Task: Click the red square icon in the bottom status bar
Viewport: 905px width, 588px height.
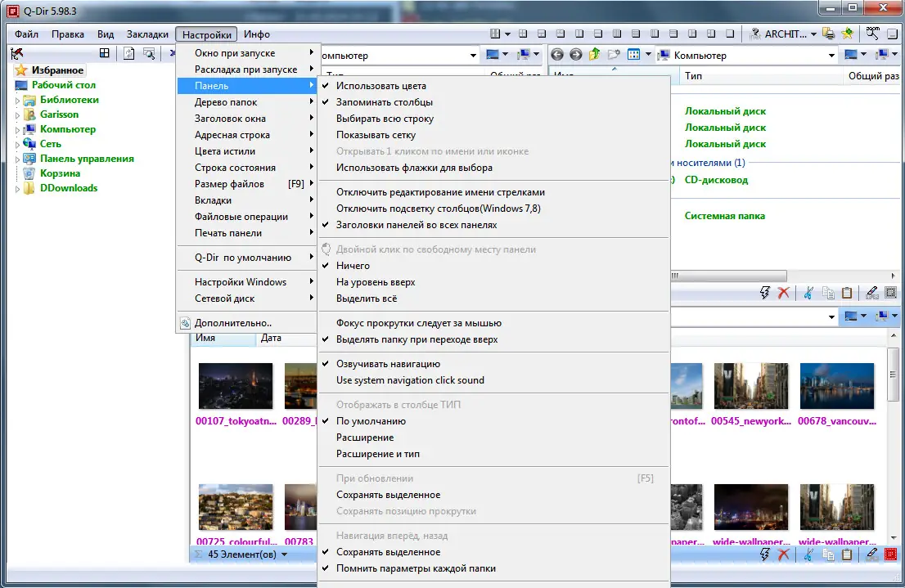Action: [x=890, y=554]
